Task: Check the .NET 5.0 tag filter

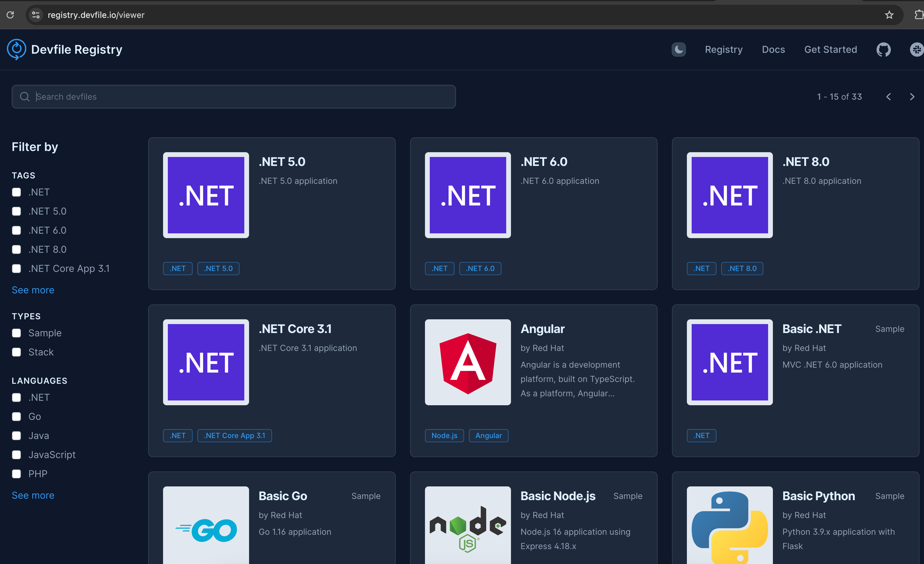Action: (16, 211)
